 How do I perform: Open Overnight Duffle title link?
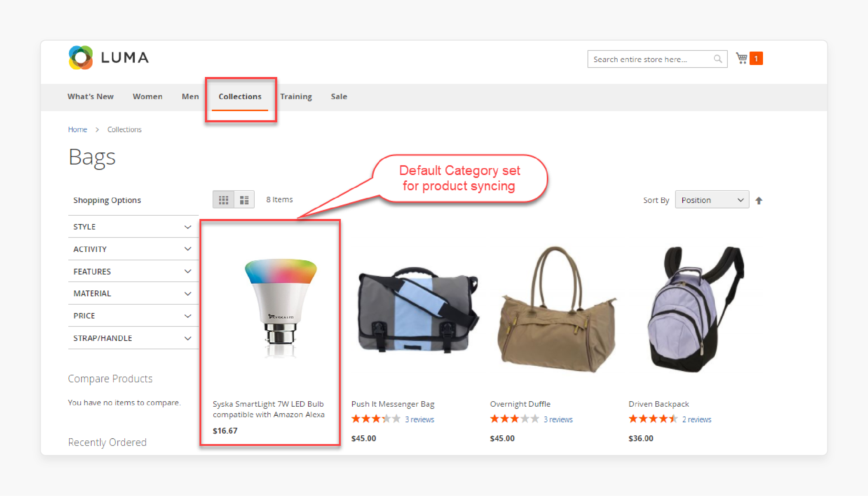520,404
